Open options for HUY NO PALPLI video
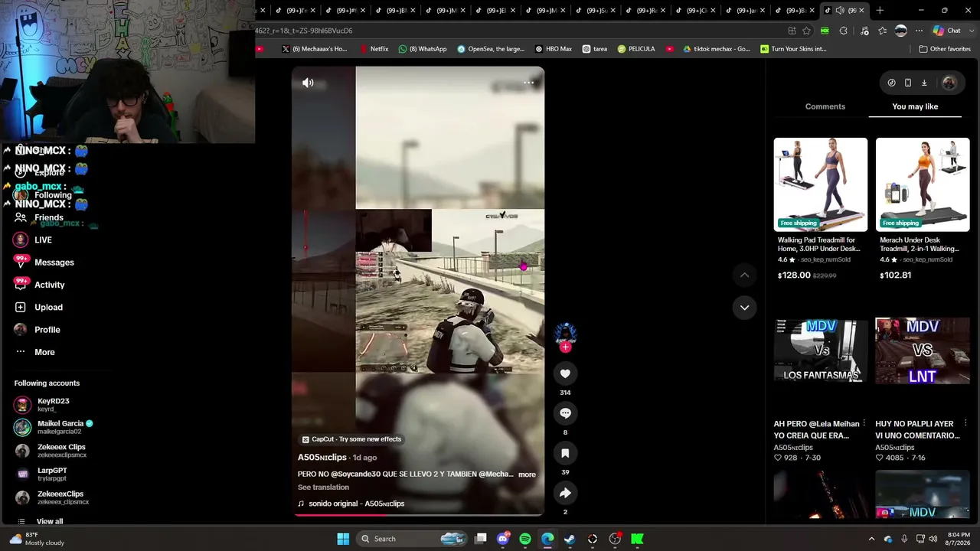The image size is (980, 551). [x=965, y=423]
